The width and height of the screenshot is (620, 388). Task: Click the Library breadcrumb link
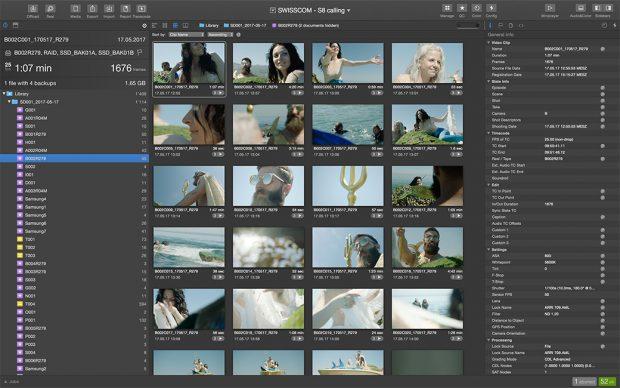[209, 25]
